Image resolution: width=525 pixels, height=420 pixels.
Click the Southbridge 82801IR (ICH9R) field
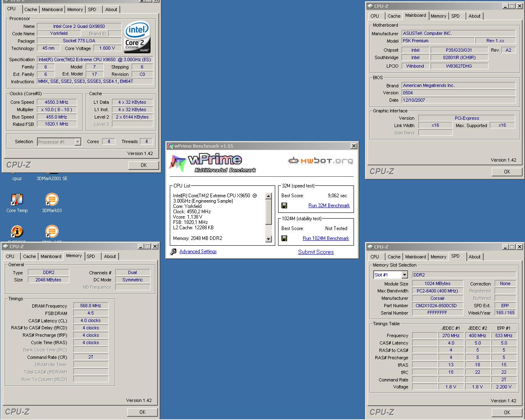pyautogui.click(x=459, y=57)
